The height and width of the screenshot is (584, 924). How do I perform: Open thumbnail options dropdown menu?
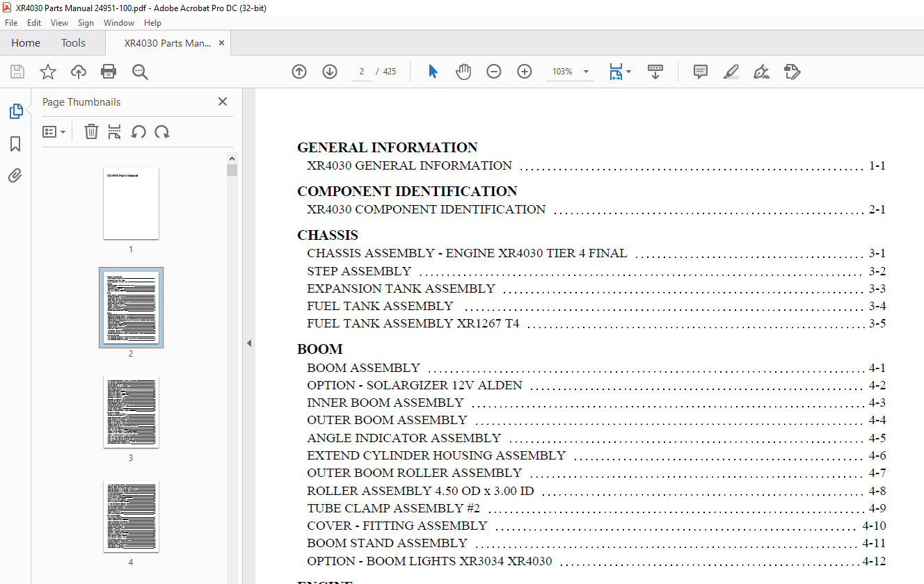[54, 131]
